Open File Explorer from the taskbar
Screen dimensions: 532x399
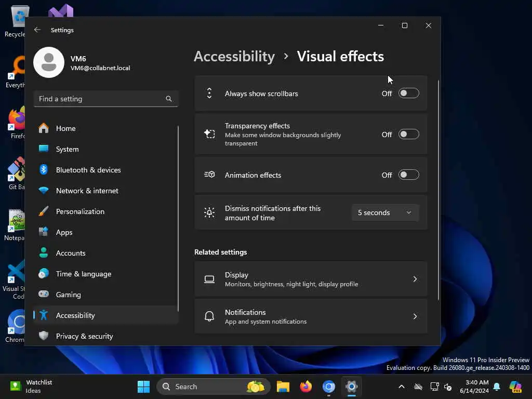coord(283,387)
